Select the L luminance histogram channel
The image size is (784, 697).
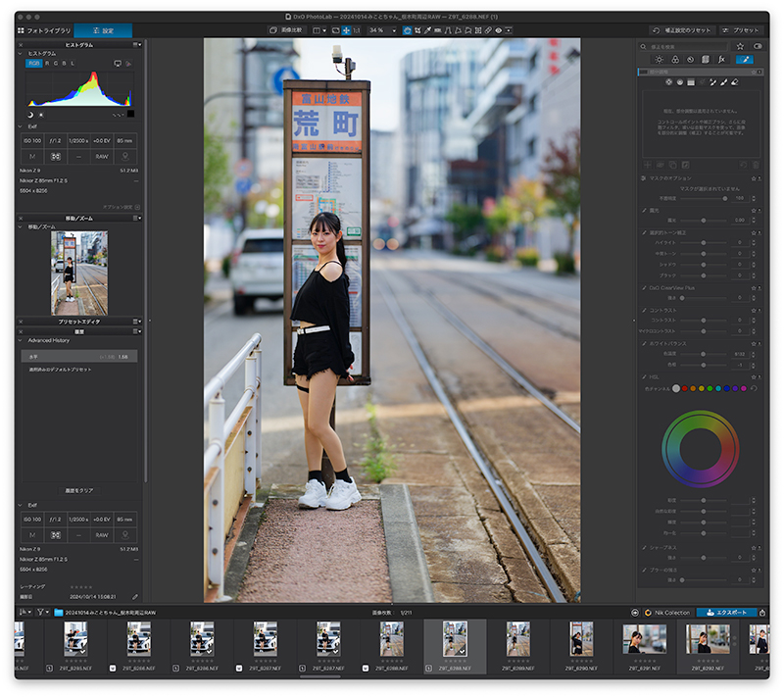(x=73, y=63)
